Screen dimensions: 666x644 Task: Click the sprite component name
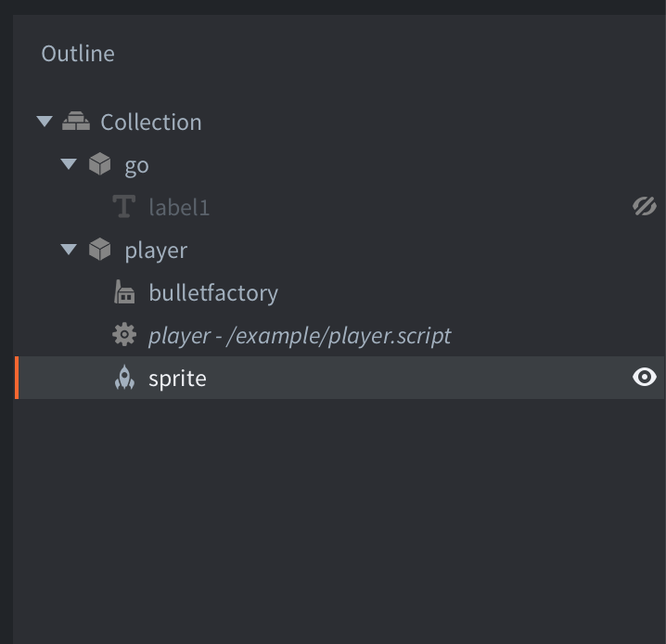click(177, 379)
